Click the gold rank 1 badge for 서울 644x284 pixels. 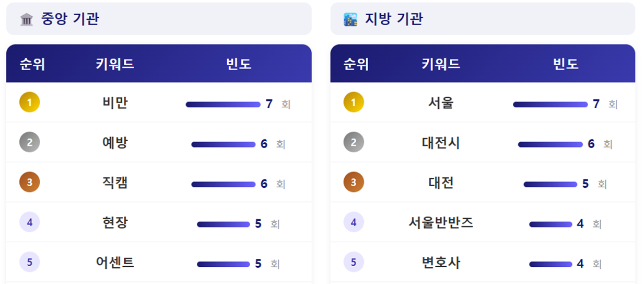[x=354, y=103]
